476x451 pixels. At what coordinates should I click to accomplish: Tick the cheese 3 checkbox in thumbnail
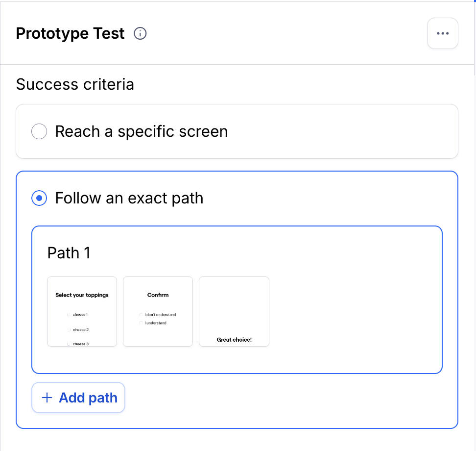(x=69, y=344)
